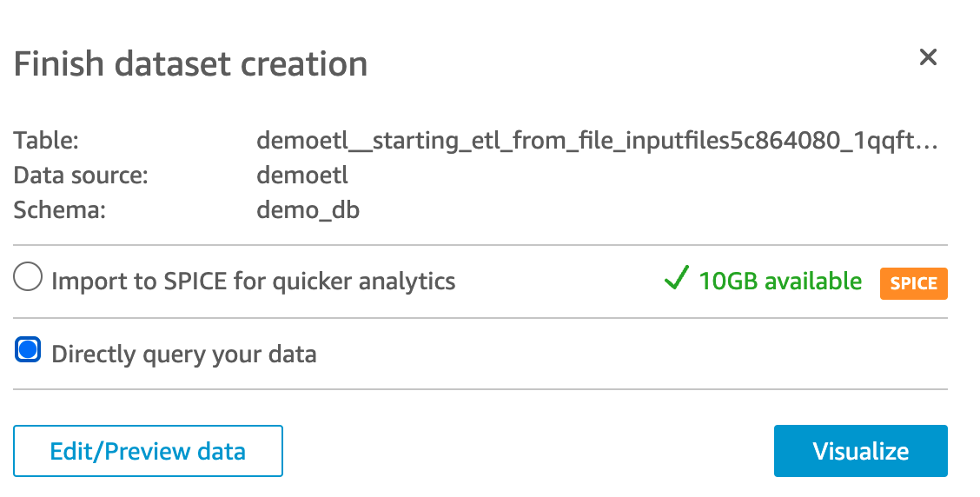
Task: Close the Finish dataset creation dialog
Action: point(928,57)
